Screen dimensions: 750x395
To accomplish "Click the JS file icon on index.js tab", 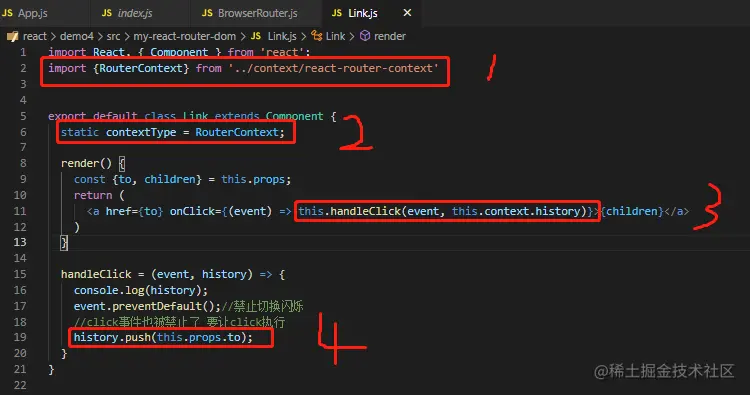I will tap(107, 13).
